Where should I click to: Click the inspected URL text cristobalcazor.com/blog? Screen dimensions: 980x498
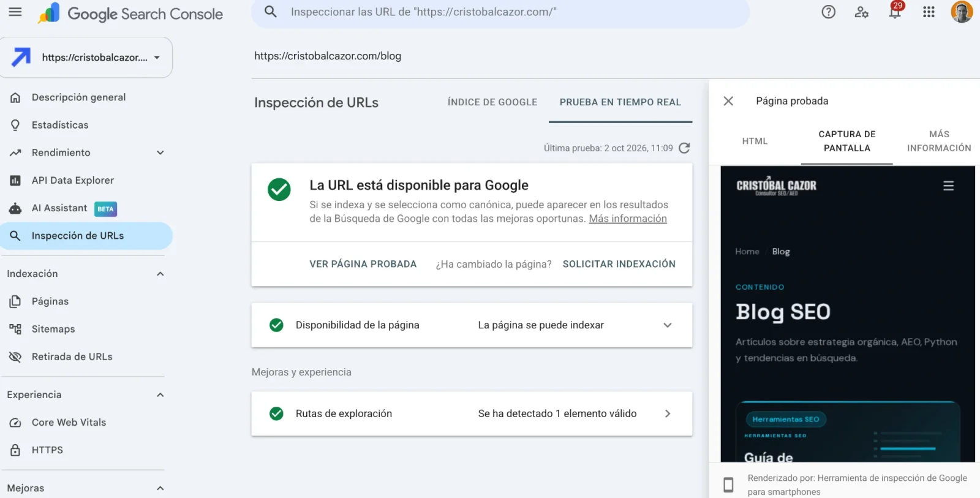tap(328, 56)
